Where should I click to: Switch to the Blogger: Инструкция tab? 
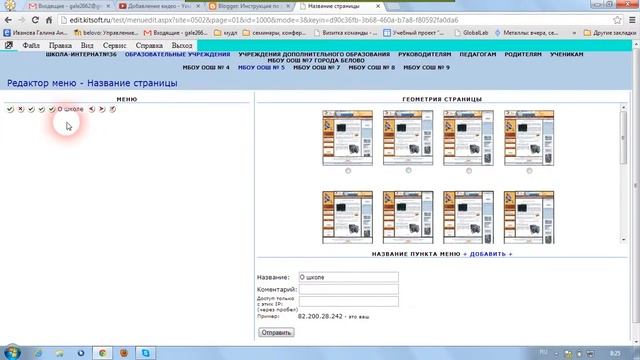tap(250, 6)
